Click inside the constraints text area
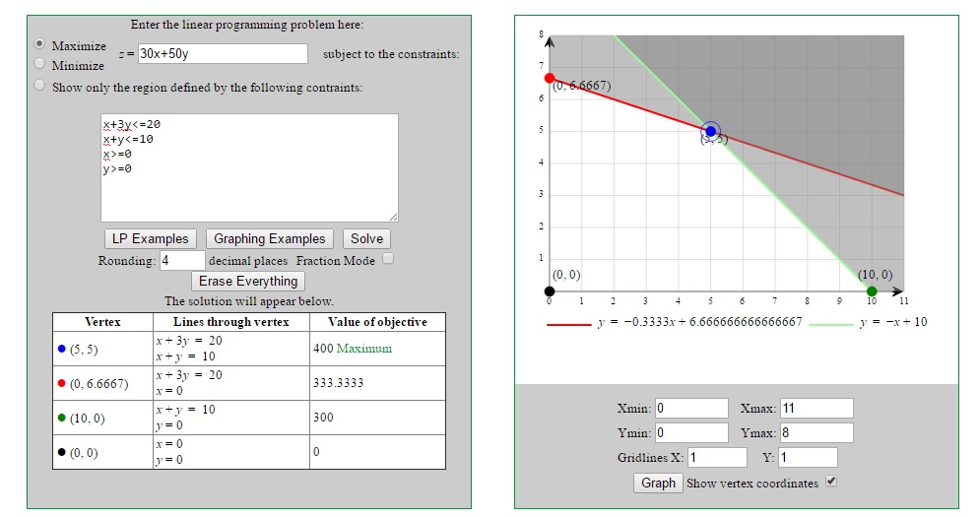980x517 pixels. click(249, 167)
